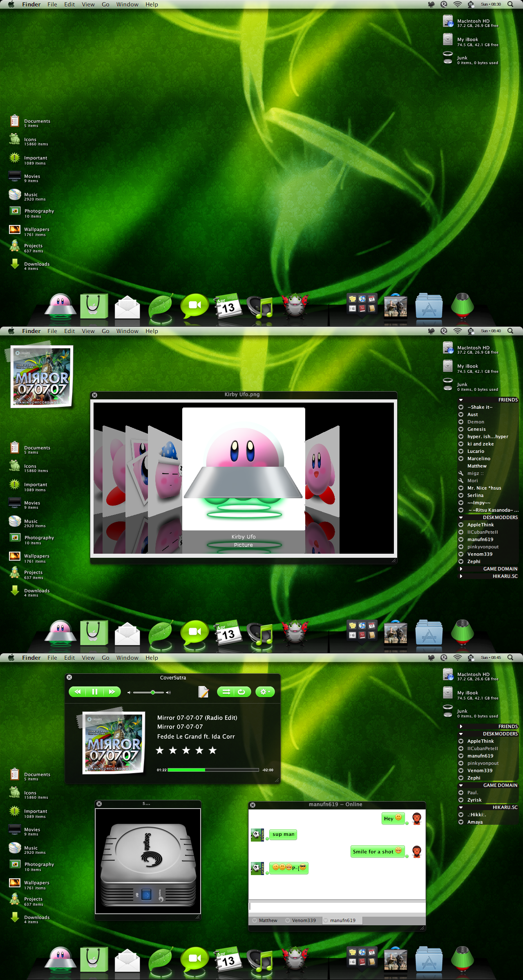Image resolution: width=523 pixels, height=980 pixels.
Task: Collapse the DESKMODDERS group below Ritsu Kasanoda
Action: (461, 517)
